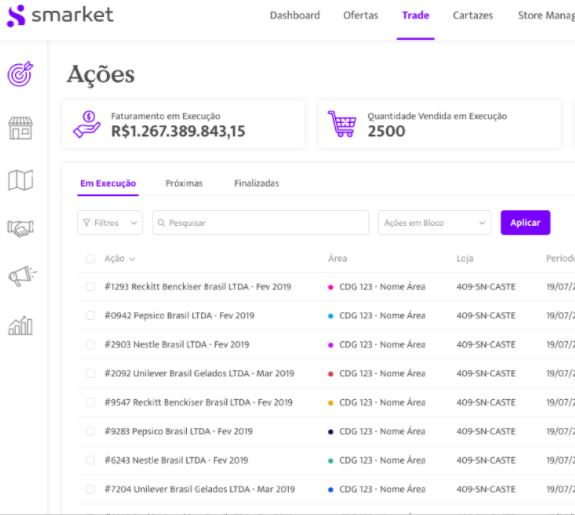
Task: Click the 2500 quantity sold value
Action: click(387, 131)
